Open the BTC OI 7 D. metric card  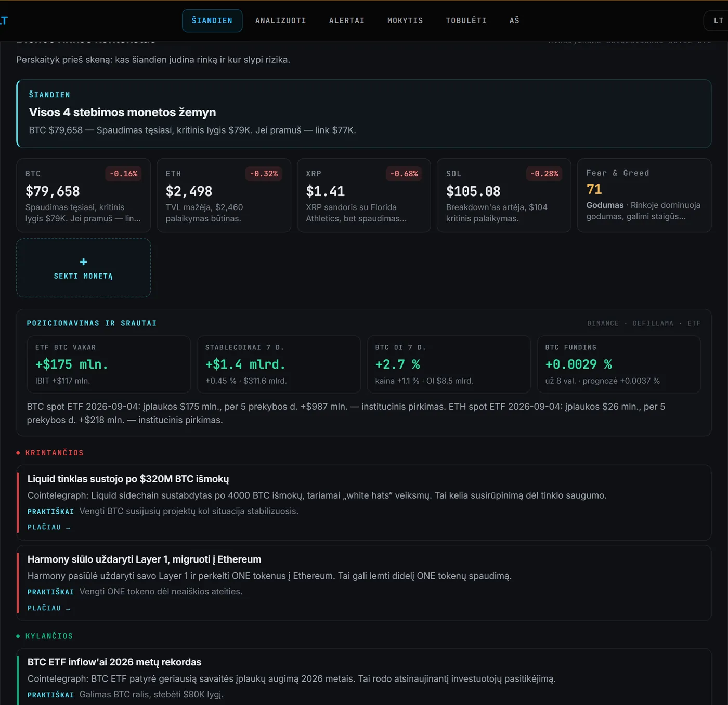449,364
